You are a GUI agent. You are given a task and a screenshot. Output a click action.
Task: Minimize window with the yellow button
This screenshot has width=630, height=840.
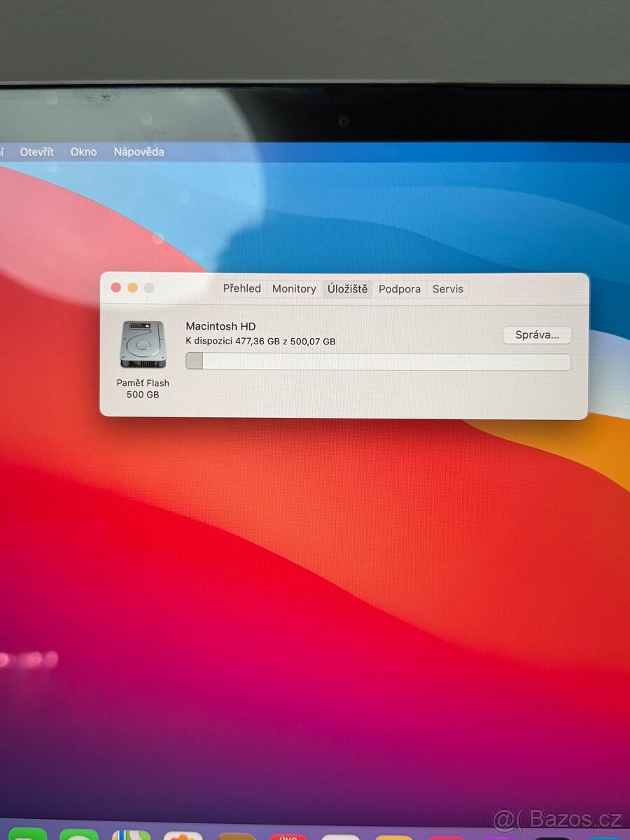pyautogui.click(x=132, y=288)
